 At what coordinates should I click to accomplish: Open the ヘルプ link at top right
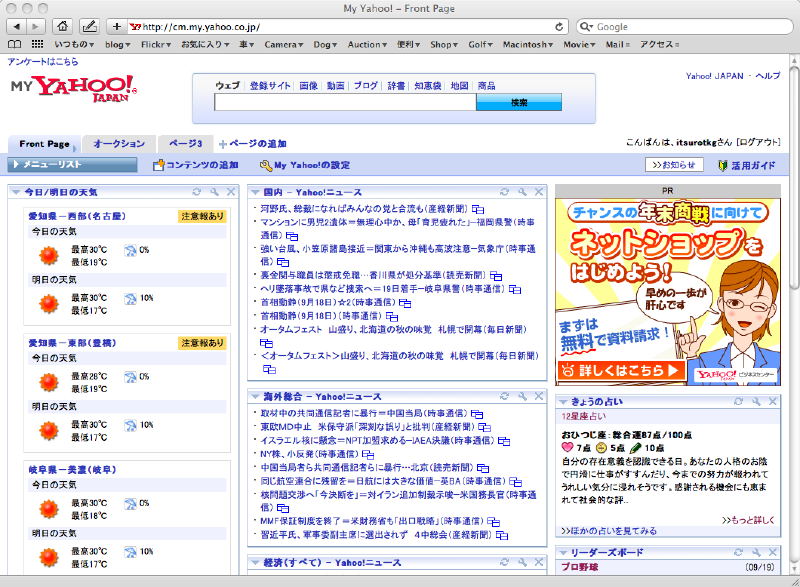tap(767, 75)
